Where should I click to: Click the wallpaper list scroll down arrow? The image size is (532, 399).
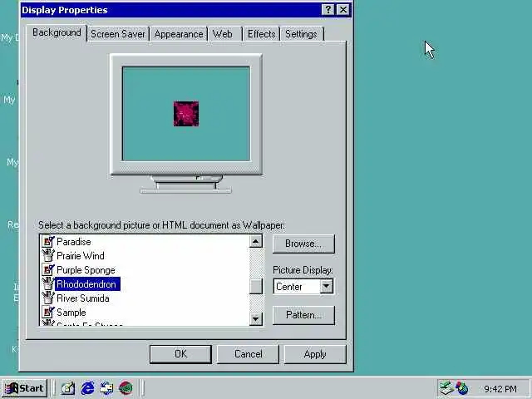[256, 318]
